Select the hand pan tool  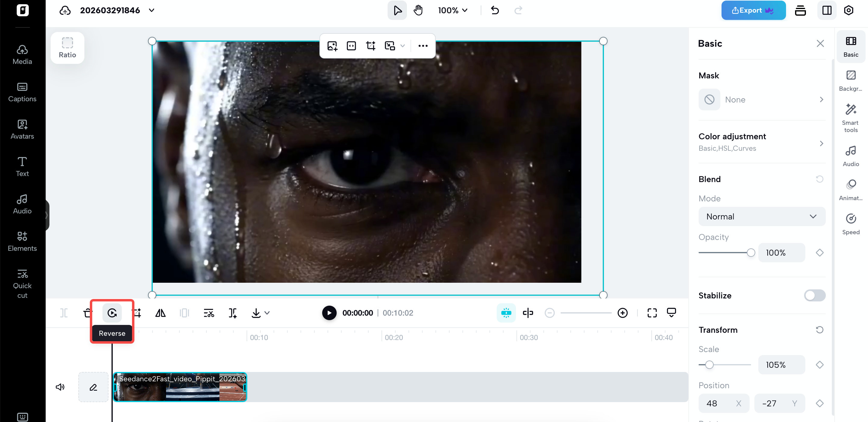point(418,10)
